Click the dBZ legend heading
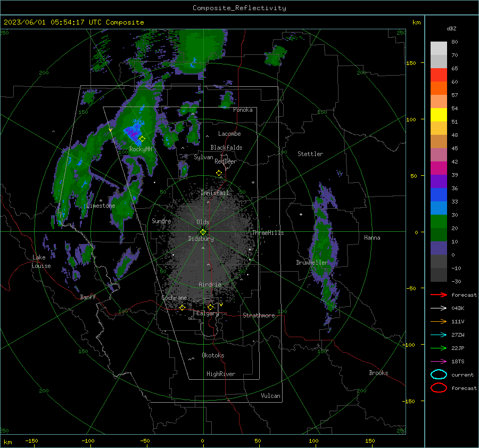Image resolution: width=479 pixels, height=448 pixels. click(451, 29)
